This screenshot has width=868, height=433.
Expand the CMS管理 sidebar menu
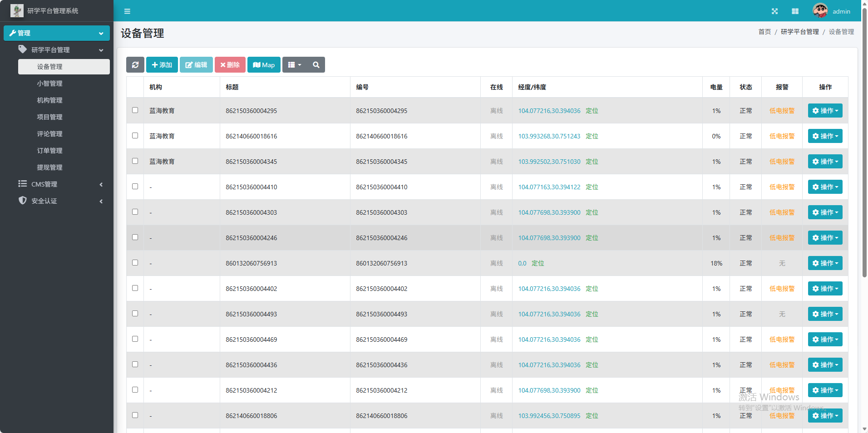(44, 184)
